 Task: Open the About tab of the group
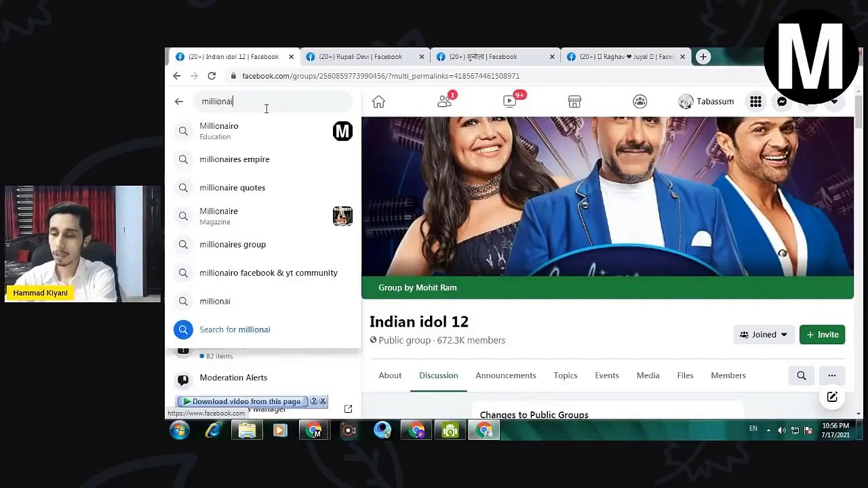click(x=390, y=375)
